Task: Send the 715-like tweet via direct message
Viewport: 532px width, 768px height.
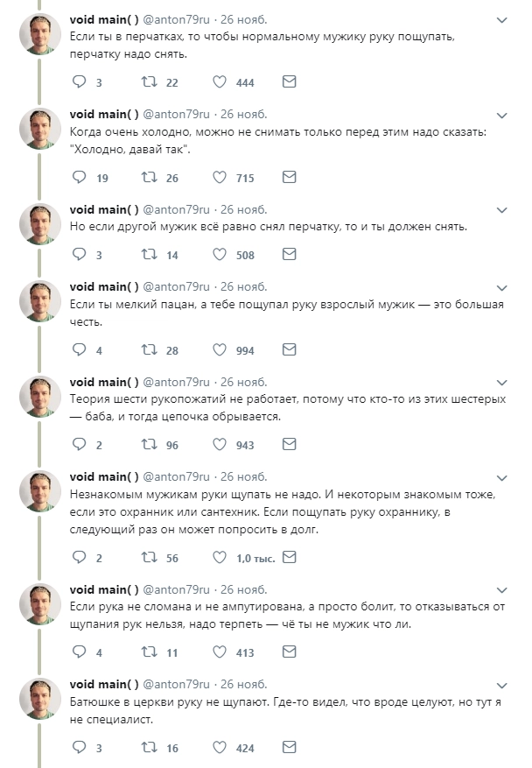Action: pos(289,178)
